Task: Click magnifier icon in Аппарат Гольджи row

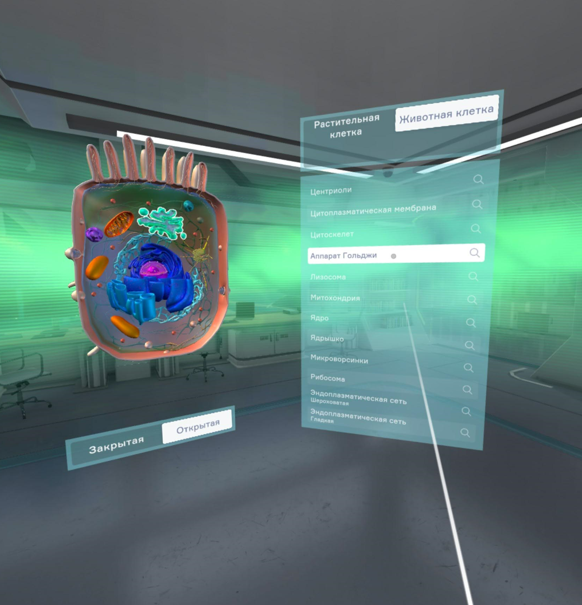Action: (x=474, y=253)
